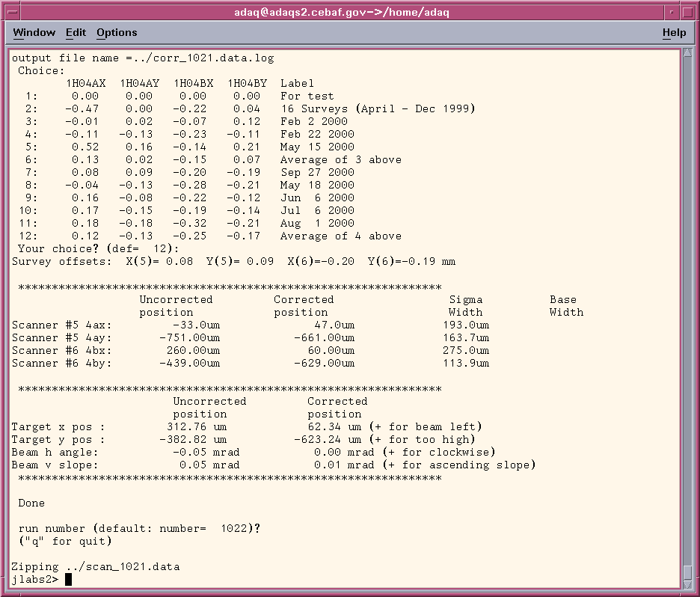
Task: Click the corrected position -661.00um
Action: tap(325, 338)
